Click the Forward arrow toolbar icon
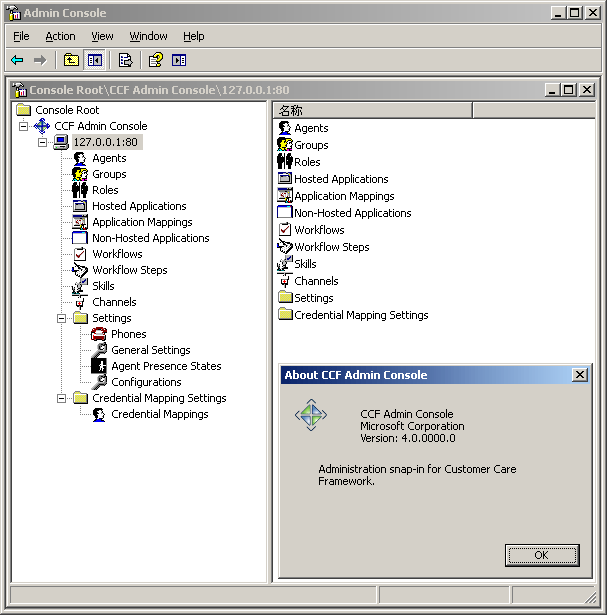The width and height of the screenshot is (607, 615). [x=40, y=60]
